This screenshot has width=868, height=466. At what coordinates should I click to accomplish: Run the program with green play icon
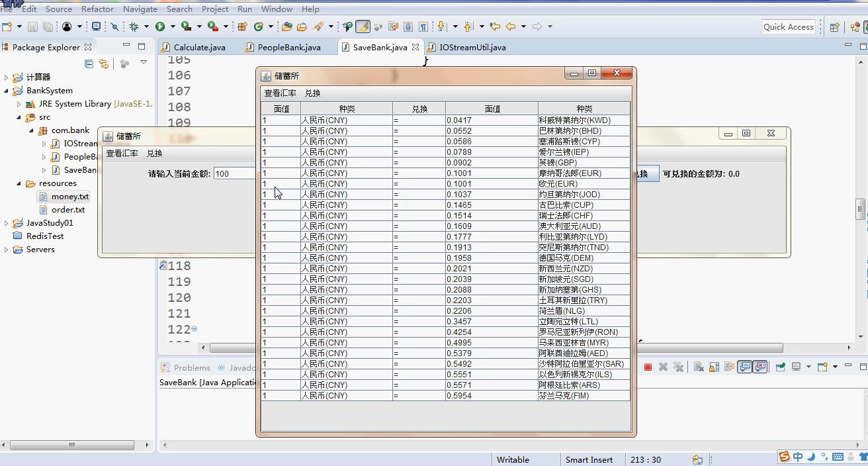click(x=160, y=26)
